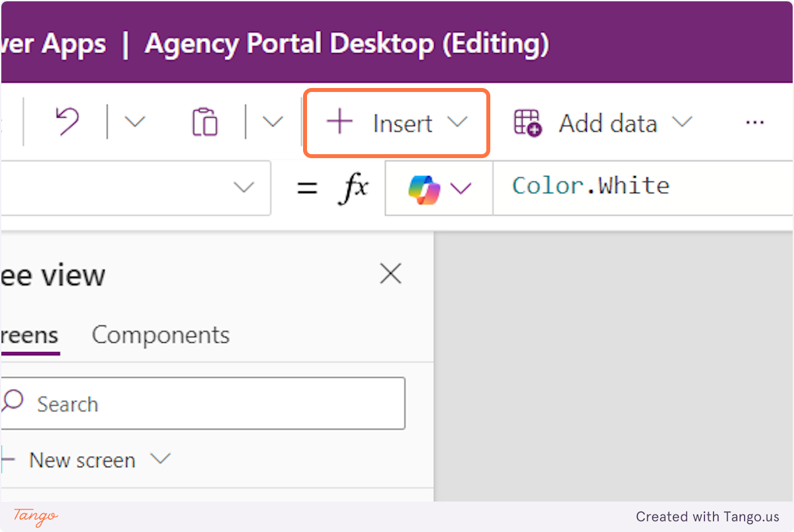This screenshot has height=532, width=794.
Task: Open the Copilot formula assistant
Action: pos(424,189)
